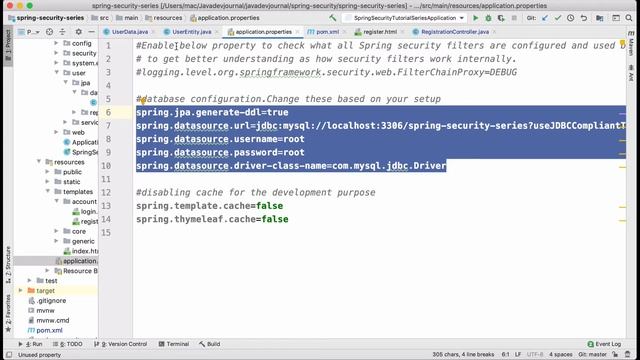The width and height of the screenshot is (640, 360).
Task: Open SpringSecurityTutorialSeriesApplication run configuration dropdown
Action: point(404,18)
